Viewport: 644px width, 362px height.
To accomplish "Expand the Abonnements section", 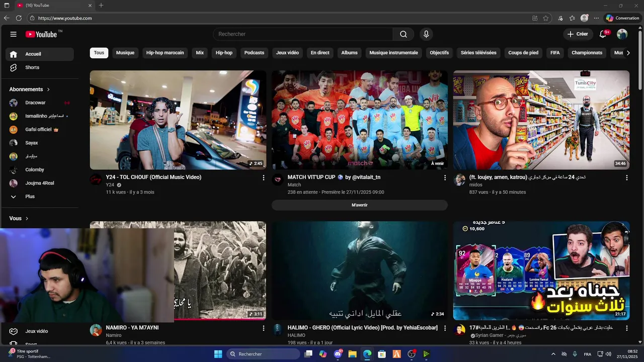I will click(x=30, y=89).
